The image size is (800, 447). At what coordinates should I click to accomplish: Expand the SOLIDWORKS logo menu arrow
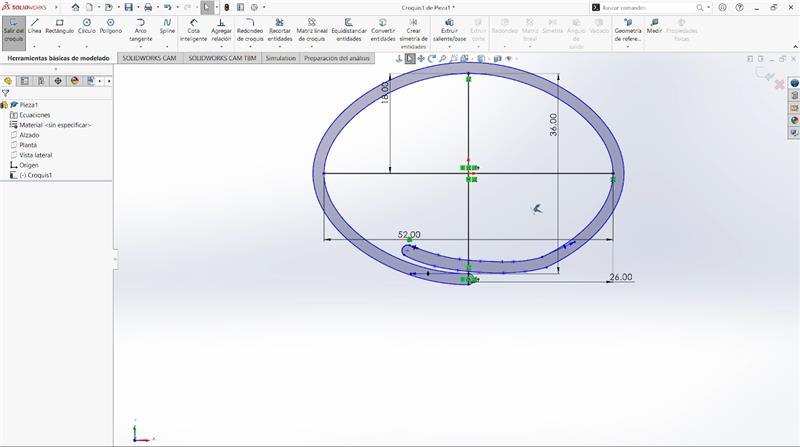[x=56, y=8]
